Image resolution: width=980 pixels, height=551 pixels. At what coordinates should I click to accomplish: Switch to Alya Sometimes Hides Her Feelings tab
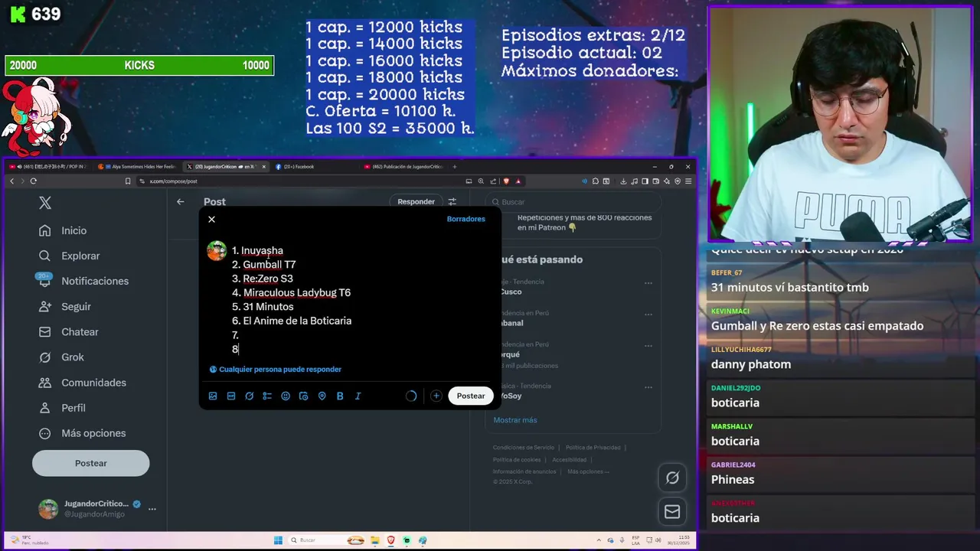[x=139, y=166]
